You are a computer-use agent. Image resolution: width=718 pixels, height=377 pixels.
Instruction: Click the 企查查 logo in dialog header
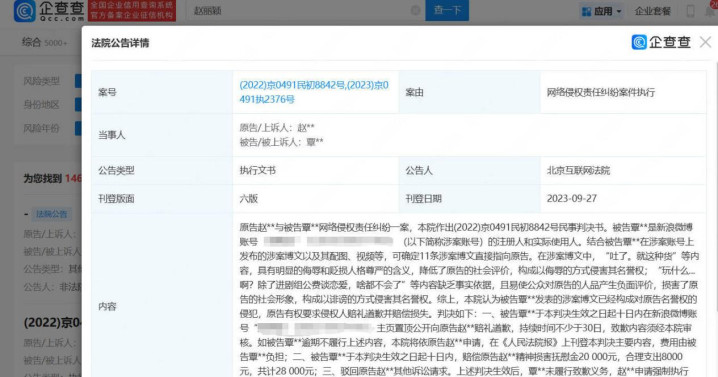pyautogui.click(x=661, y=42)
